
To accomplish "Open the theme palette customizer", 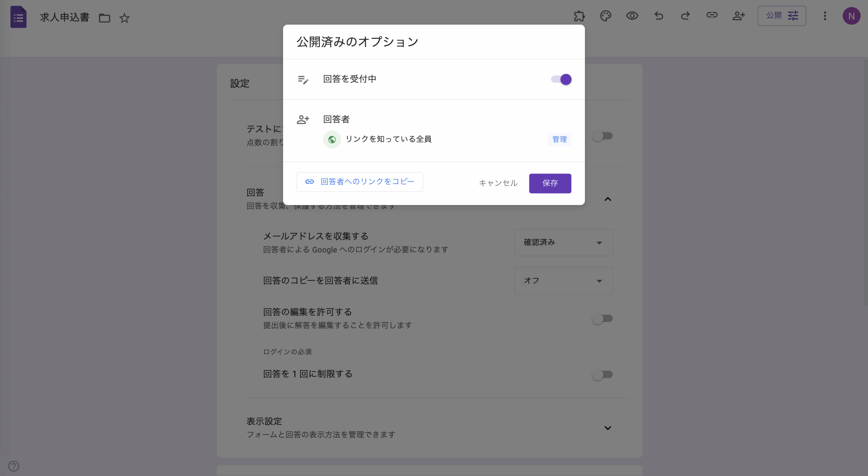I will point(606,16).
